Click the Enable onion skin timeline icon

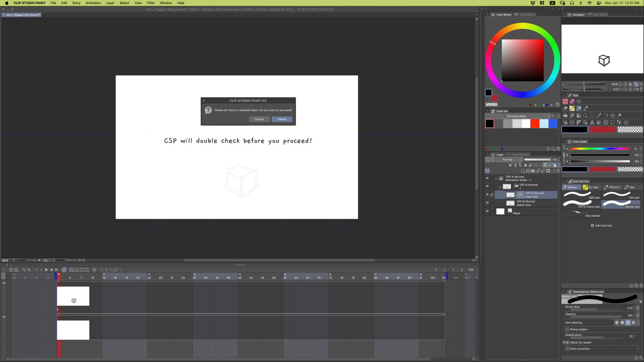tap(94, 270)
